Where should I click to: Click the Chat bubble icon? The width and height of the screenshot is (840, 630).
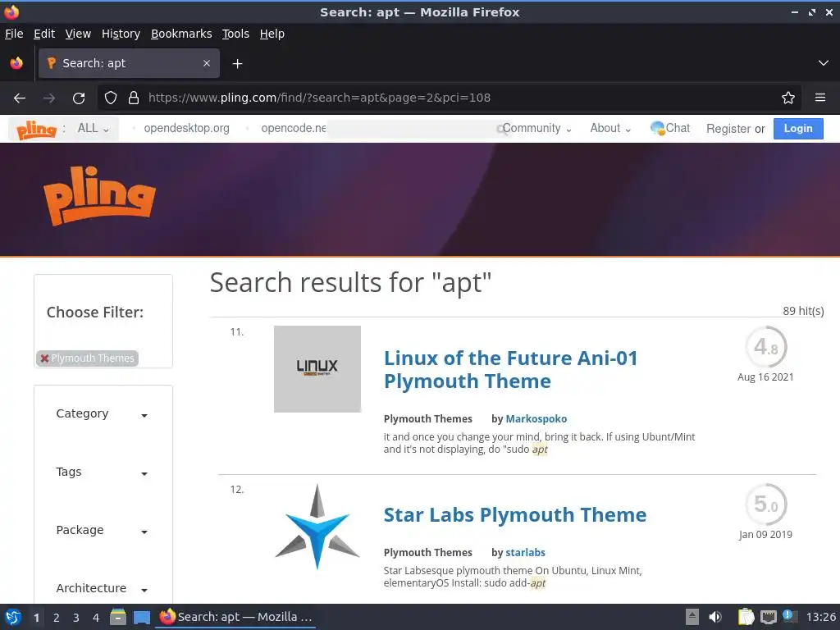pyautogui.click(x=657, y=128)
